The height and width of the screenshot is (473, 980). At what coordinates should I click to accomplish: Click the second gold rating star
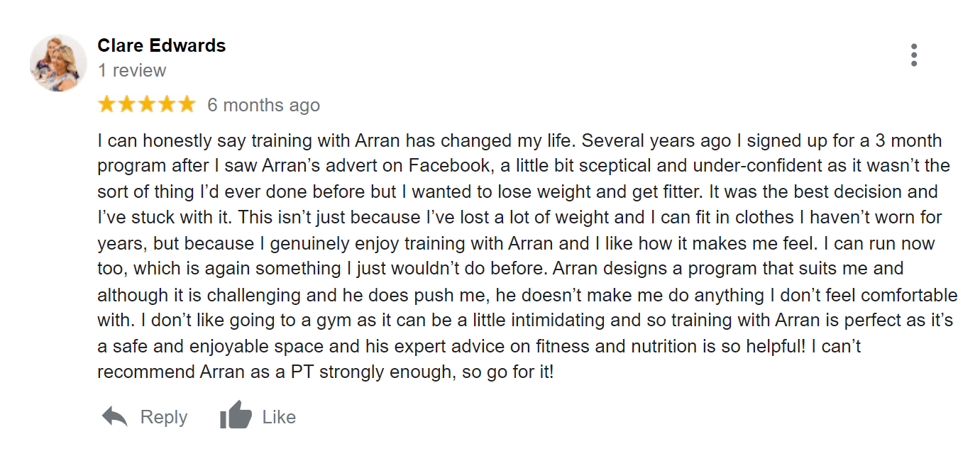click(x=127, y=105)
